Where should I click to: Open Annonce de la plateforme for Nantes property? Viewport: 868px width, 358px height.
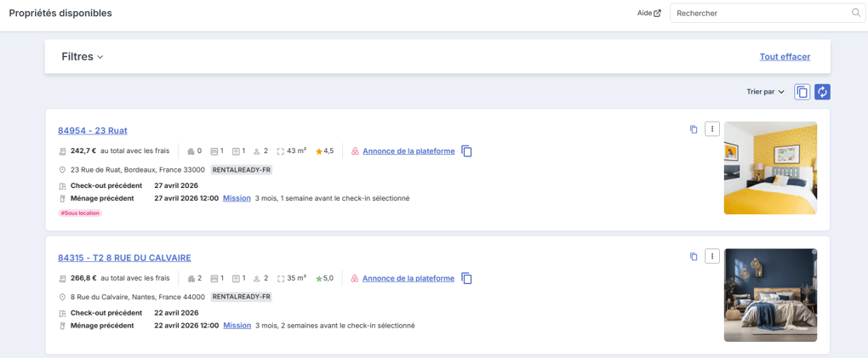pos(408,278)
